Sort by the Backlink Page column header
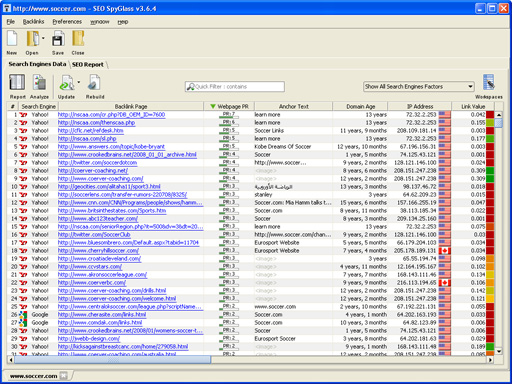This screenshot has height=384, width=512. coord(131,106)
